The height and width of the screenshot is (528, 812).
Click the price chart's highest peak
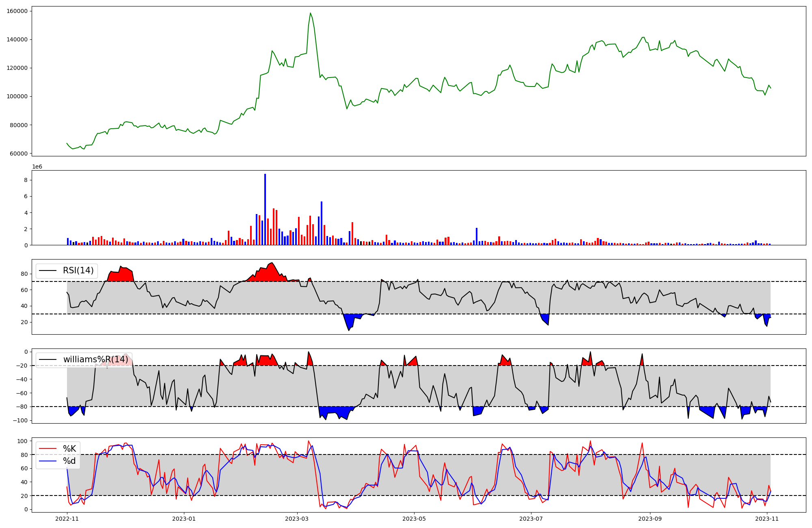point(310,13)
